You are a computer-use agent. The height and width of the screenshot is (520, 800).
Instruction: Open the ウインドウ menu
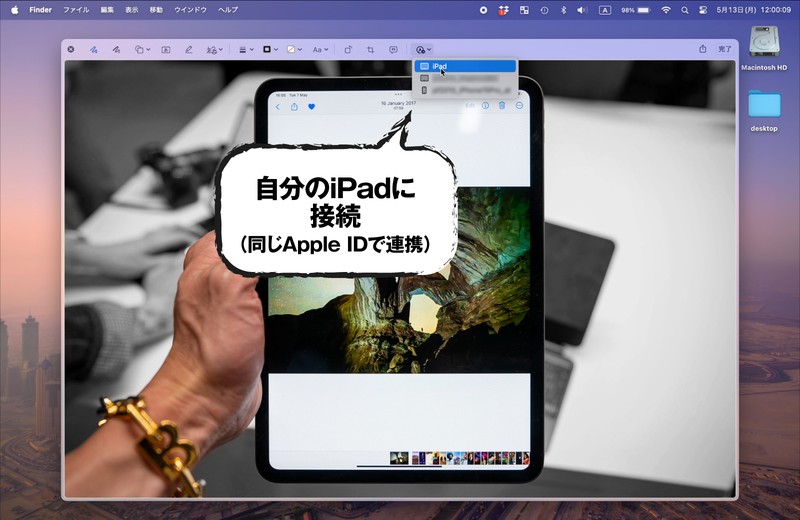[190, 10]
